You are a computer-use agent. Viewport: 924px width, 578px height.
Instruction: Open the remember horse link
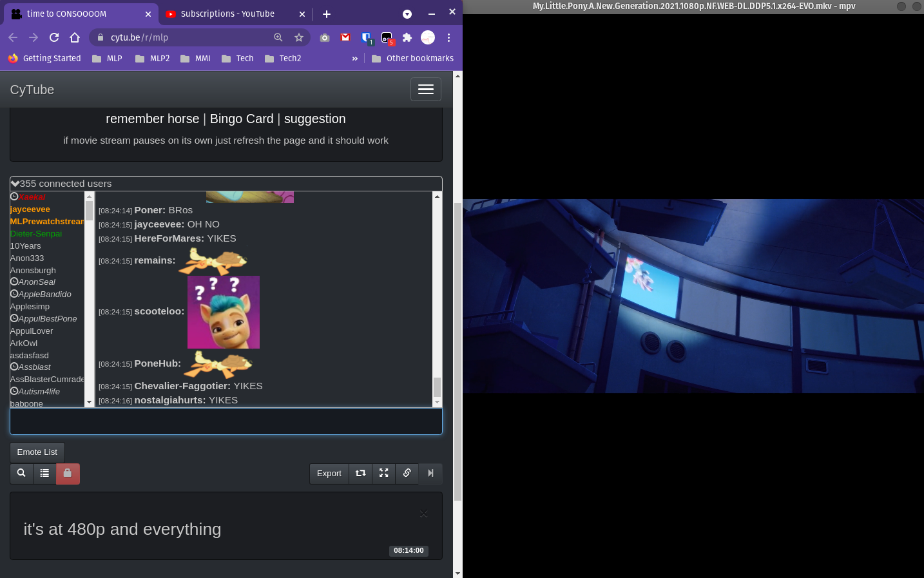[x=153, y=119]
